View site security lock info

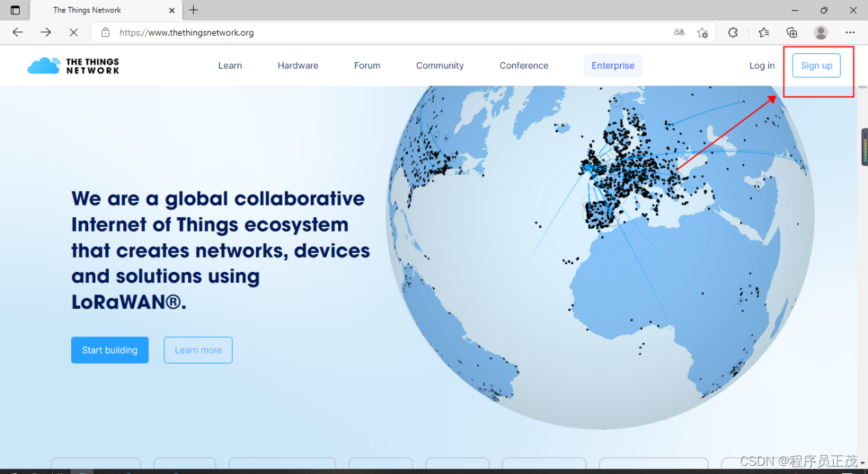pyautogui.click(x=105, y=32)
